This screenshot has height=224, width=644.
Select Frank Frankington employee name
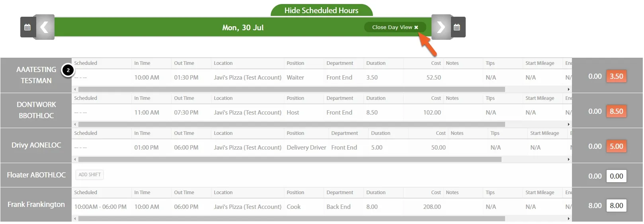(36, 204)
